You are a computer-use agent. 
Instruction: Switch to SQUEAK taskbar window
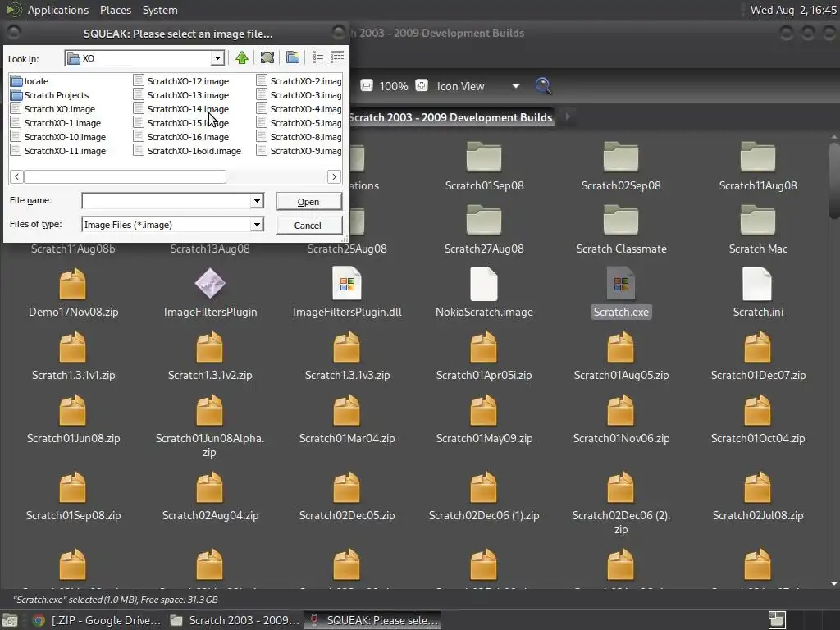click(x=373, y=620)
